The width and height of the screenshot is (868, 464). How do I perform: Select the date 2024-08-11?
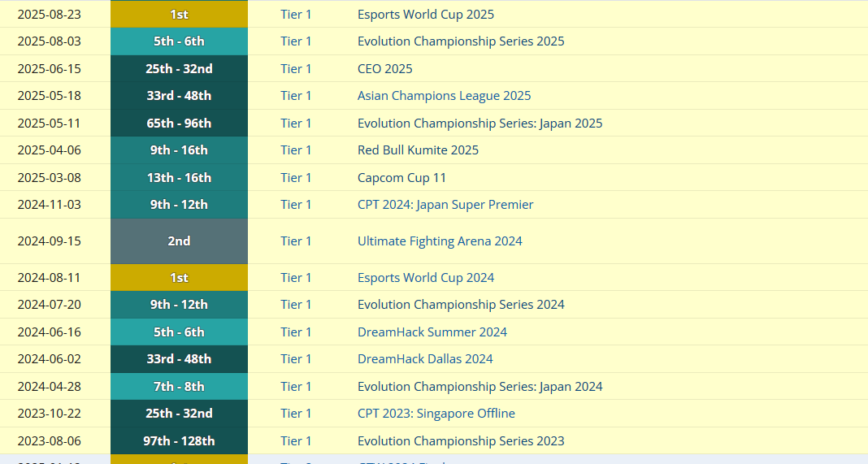50,277
